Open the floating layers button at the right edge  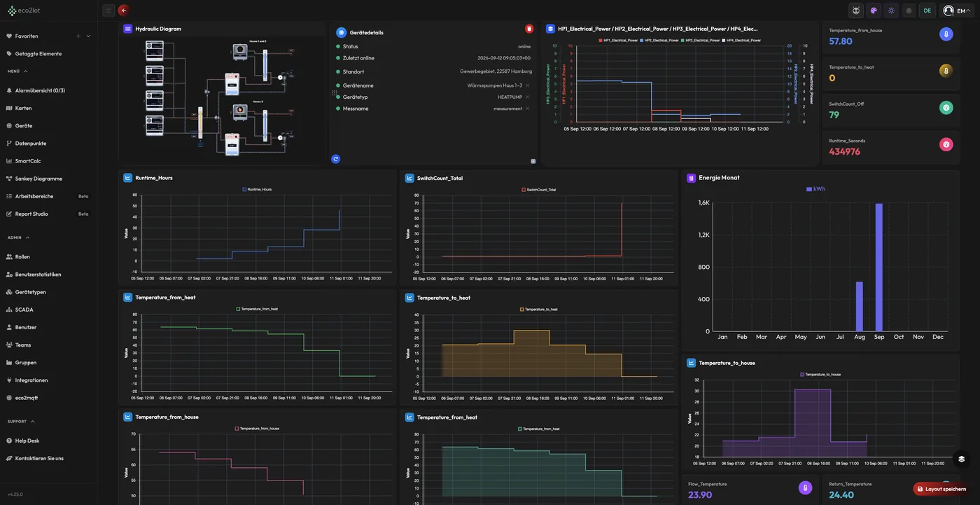962,459
